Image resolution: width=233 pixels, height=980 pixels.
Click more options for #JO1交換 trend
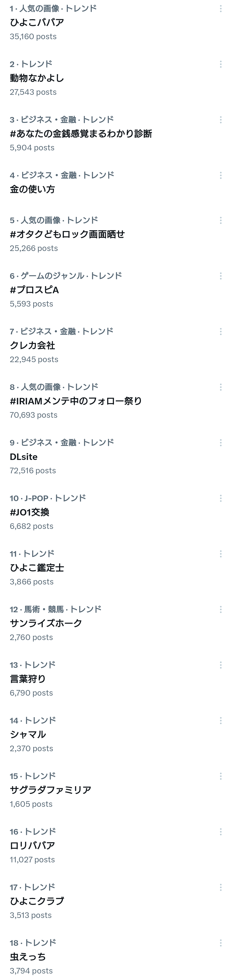[x=220, y=498]
